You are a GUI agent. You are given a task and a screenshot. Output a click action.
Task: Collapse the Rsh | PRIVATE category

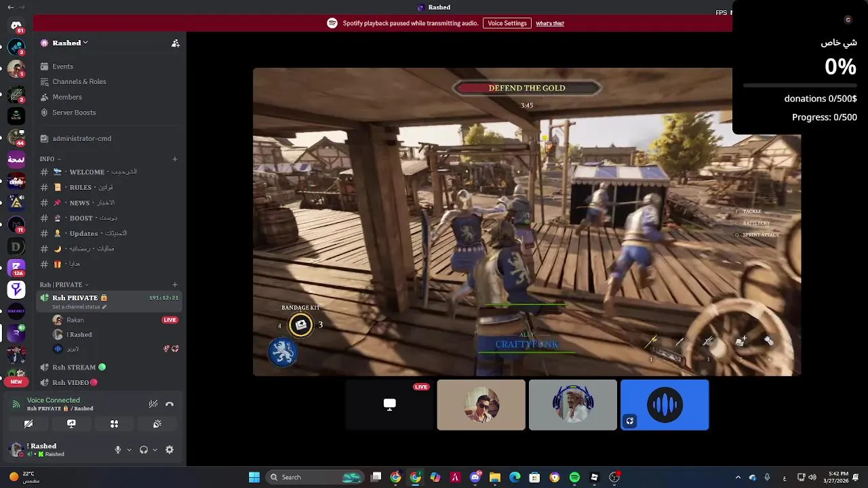click(x=64, y=285)
